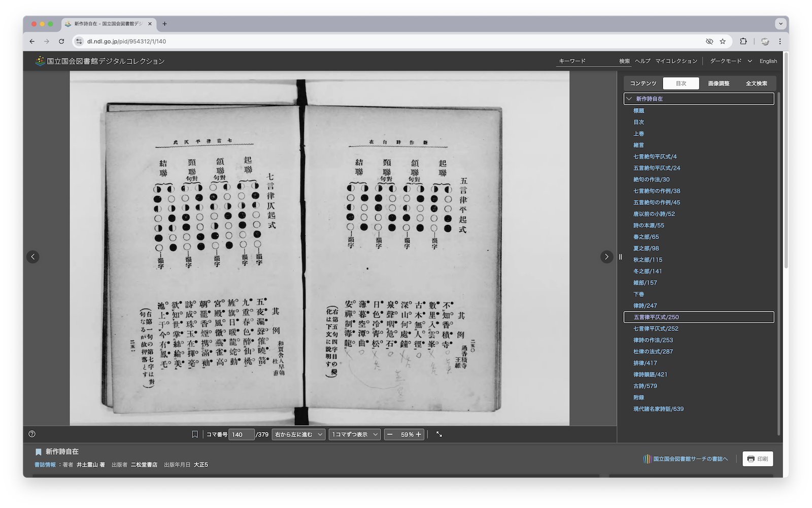This screenshot has width=812, height=508.
Task: Go to previous page with right arrow
Action: (606, 257)
